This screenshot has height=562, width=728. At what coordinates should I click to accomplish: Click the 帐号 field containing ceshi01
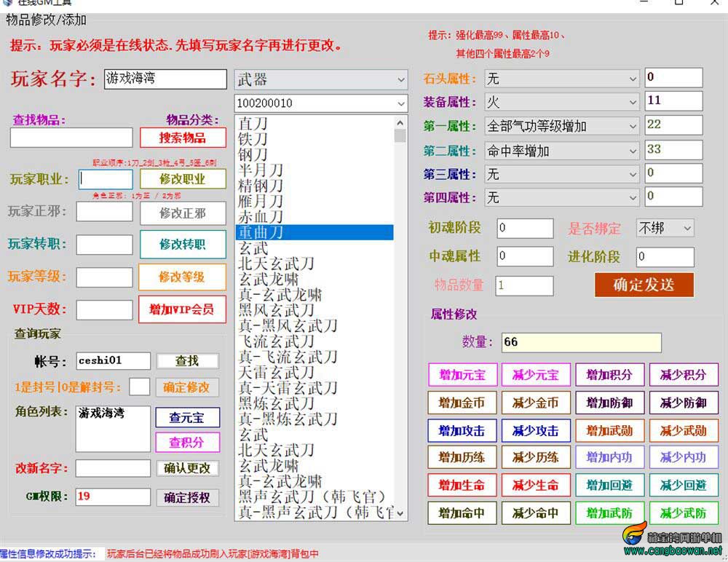[114, 361]
